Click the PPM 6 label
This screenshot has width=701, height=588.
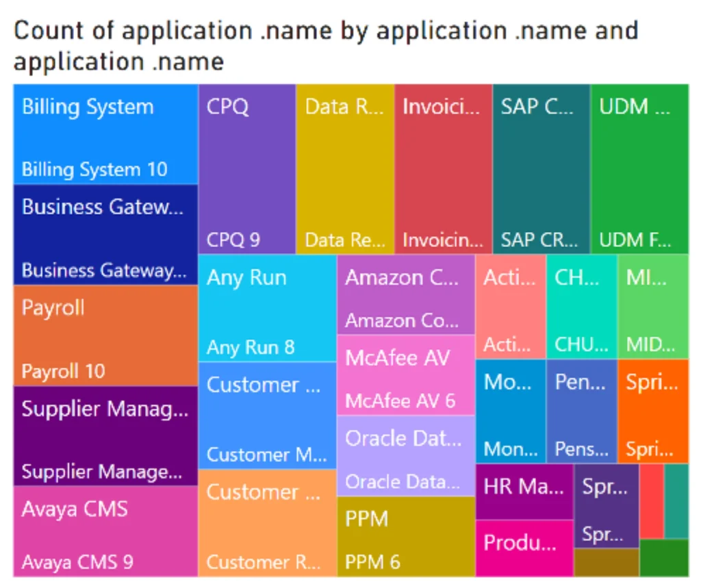coord(373,562)
